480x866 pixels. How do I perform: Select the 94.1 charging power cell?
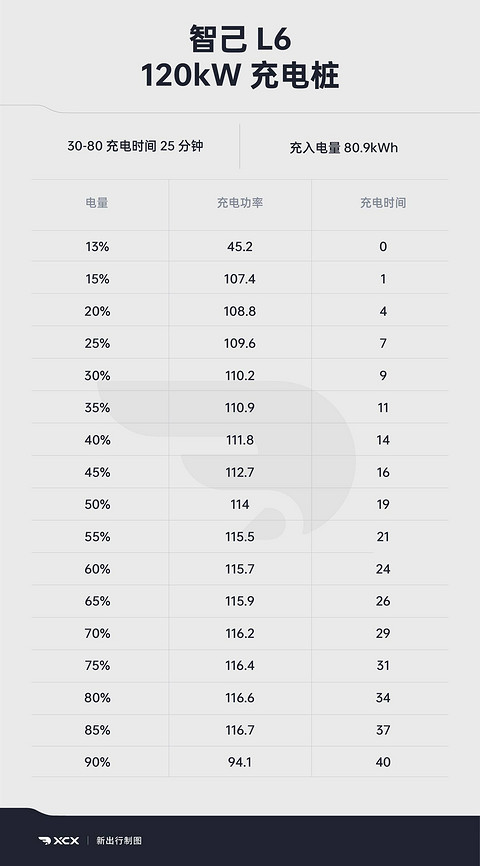pyautogui.click(x=240, y=762)
